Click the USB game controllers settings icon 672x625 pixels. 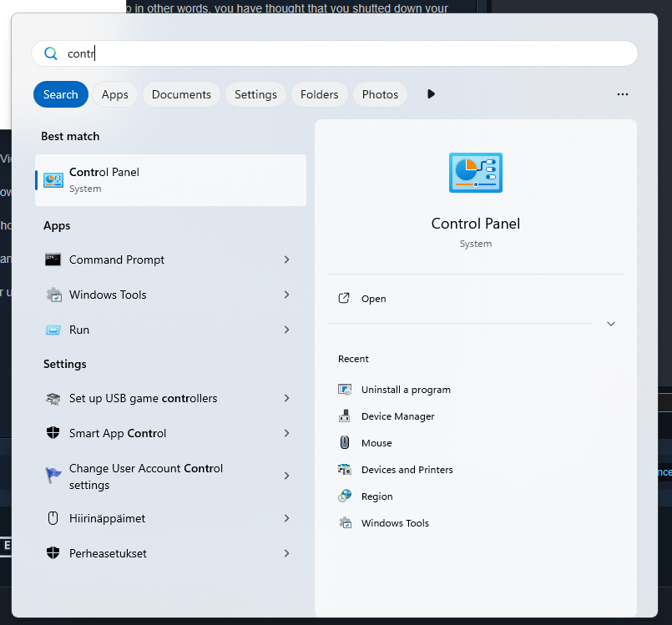pyautogui.click(x=53, y=398)
